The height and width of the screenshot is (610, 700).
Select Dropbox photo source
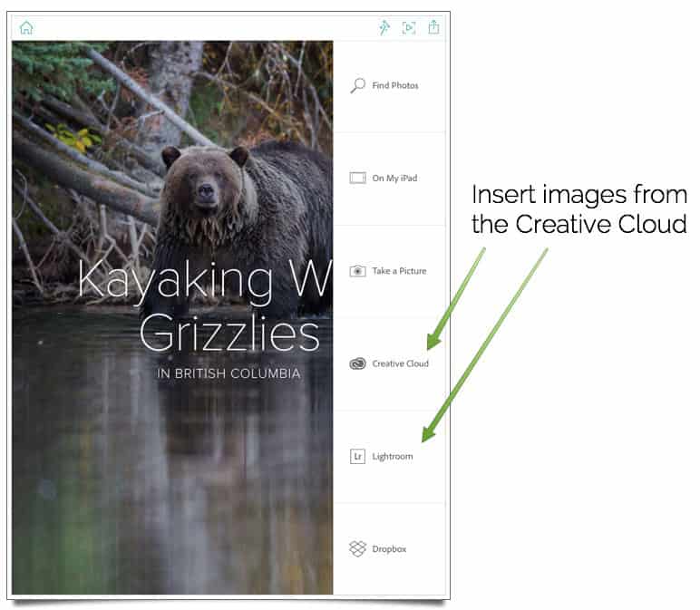(x=389, y=549)
